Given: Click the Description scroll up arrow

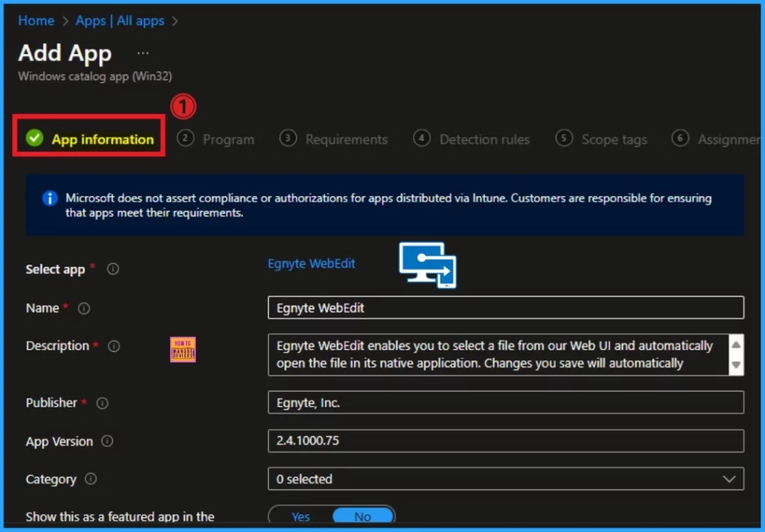Looking at the screenshot, I should click(736, 344).
